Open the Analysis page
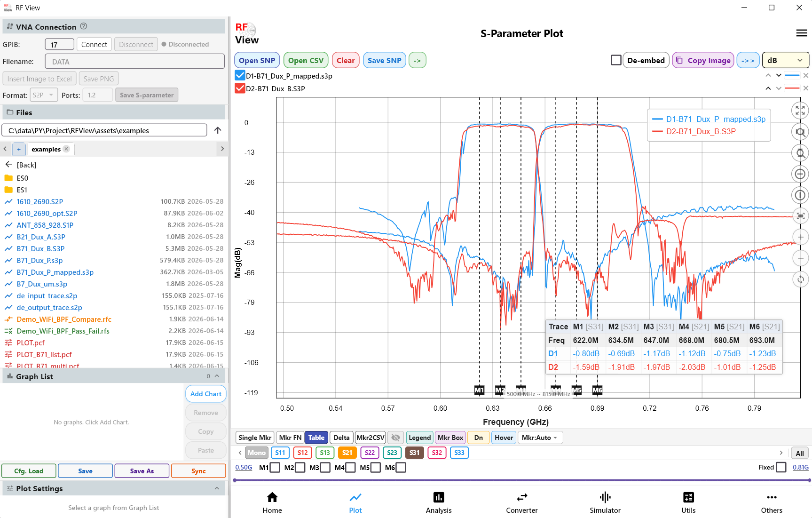 (x=439, y=502)
